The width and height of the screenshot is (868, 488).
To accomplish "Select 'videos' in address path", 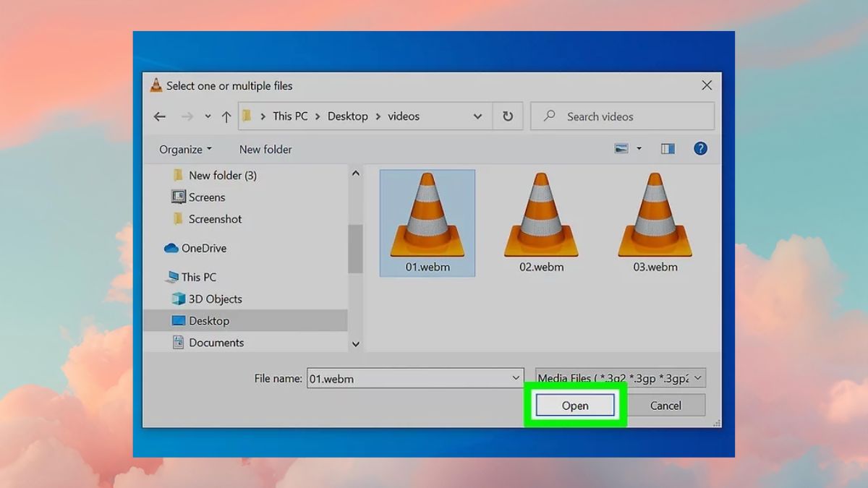I will click(x=404, y=116).
